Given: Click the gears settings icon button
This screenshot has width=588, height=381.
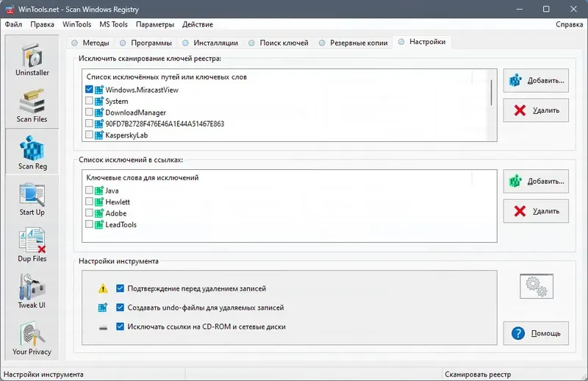Looking at the screenshot, I should tap(537, 286).
